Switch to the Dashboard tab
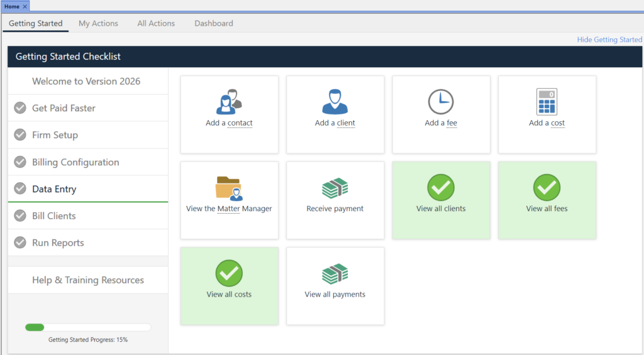644x355 pixels. click(214, 23)
